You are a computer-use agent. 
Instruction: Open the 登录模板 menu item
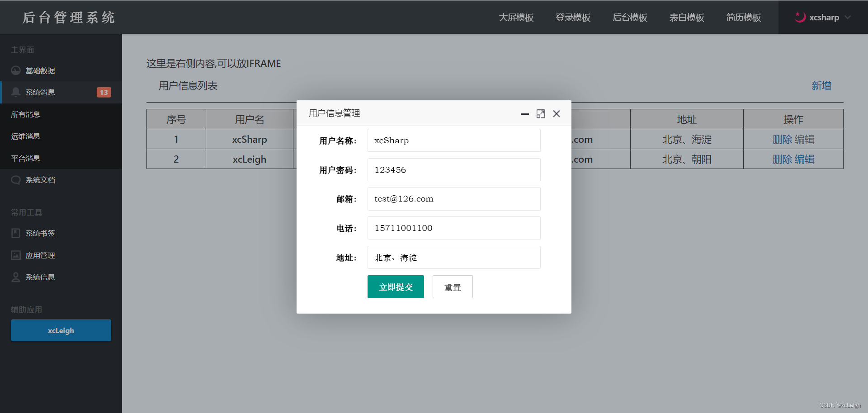click(573, 17)
